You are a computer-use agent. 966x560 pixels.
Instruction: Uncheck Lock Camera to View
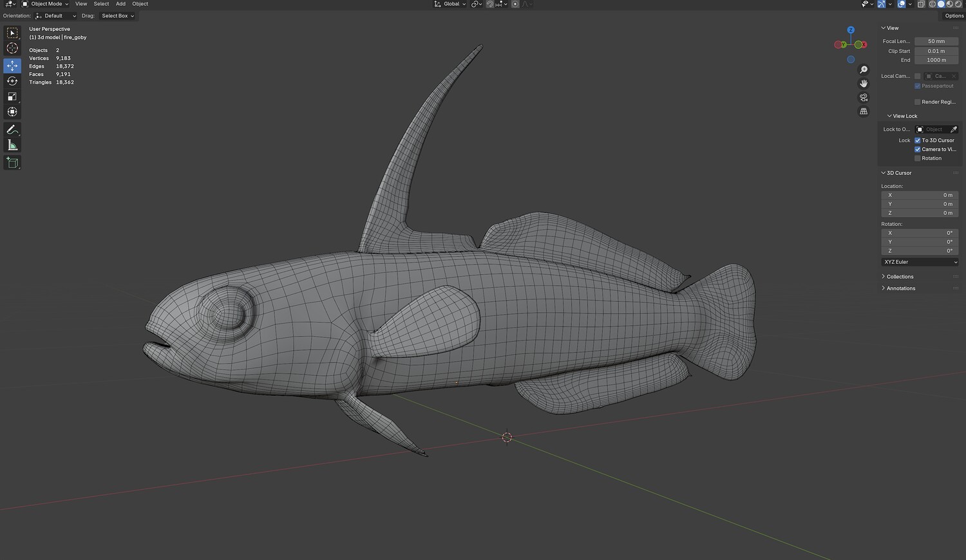click(x=918, y=149)
